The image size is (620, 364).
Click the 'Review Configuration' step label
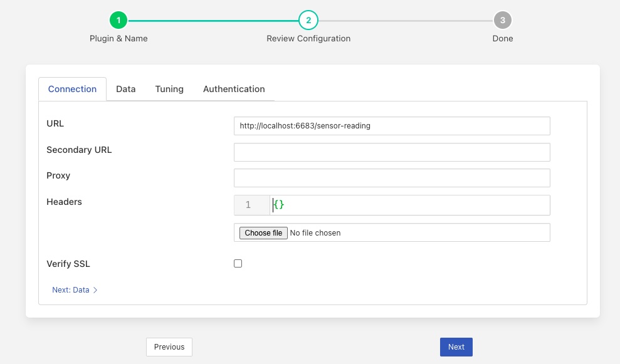click(x=308, y=39)
